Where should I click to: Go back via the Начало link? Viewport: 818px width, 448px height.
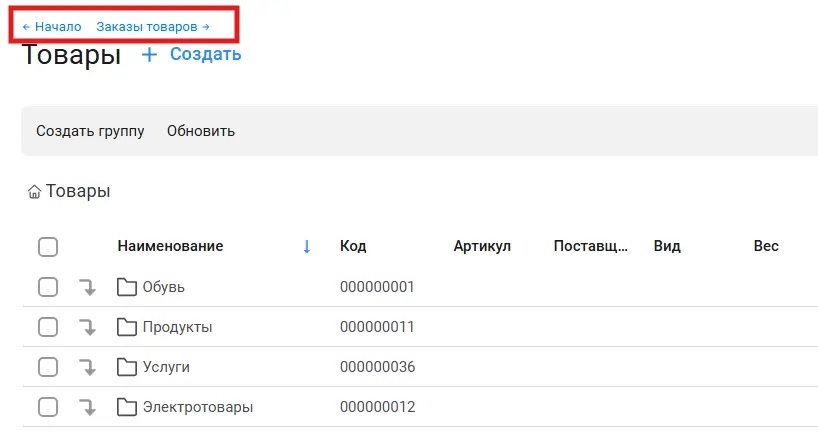[52, 27]
